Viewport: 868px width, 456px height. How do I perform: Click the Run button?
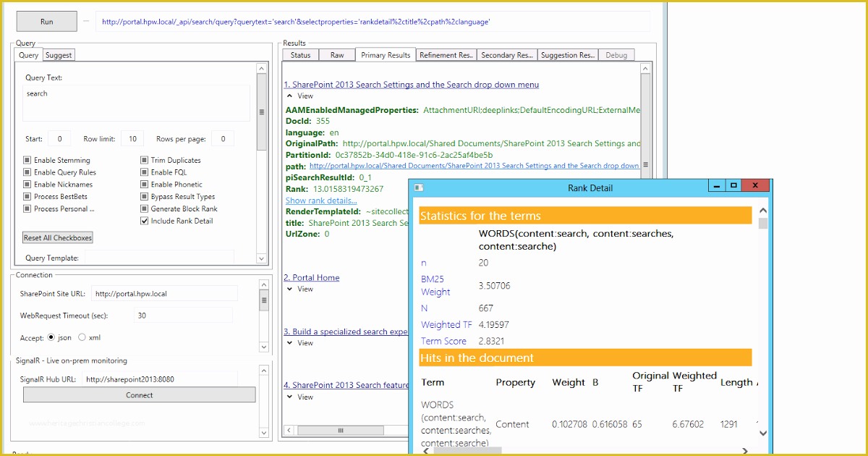point(46,22)
